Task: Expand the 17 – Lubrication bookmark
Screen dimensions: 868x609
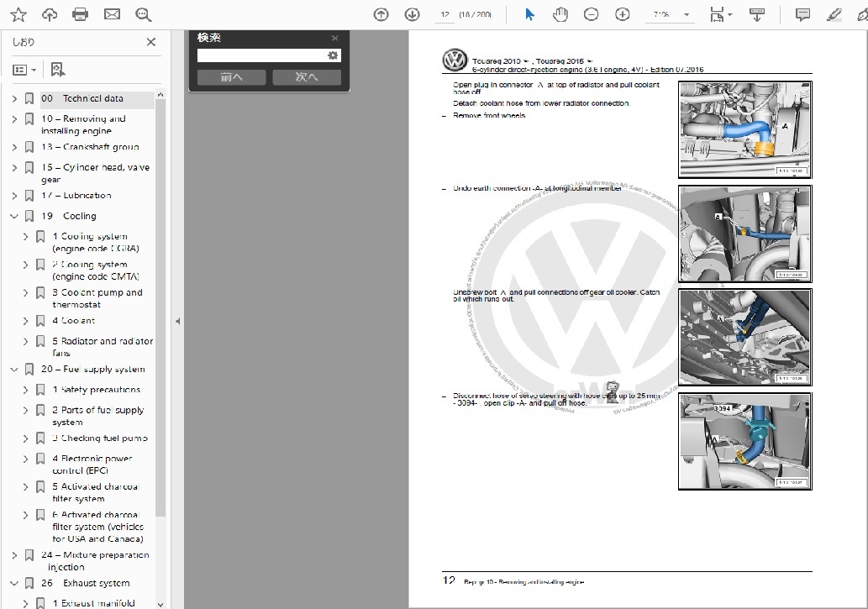Action: [14, 196]
